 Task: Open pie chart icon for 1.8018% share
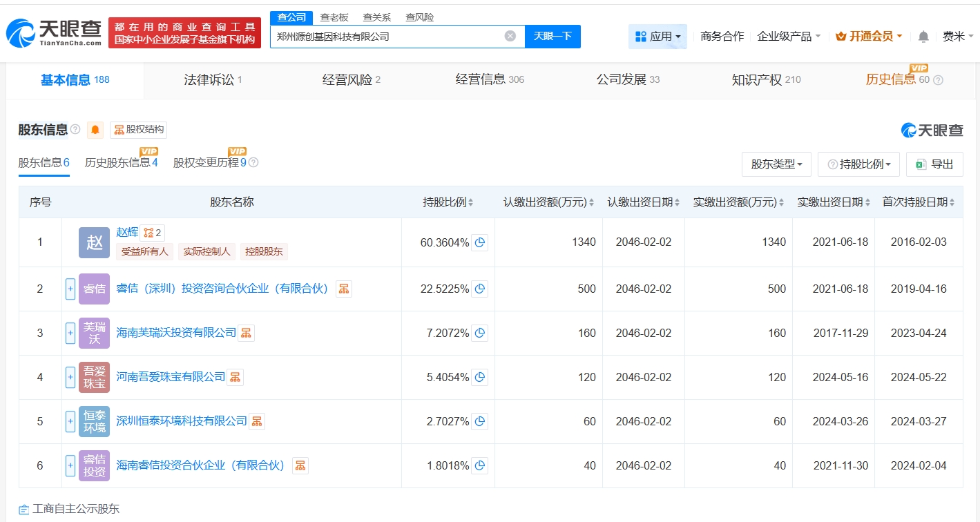pyautogui.click(x=480, y=465)
